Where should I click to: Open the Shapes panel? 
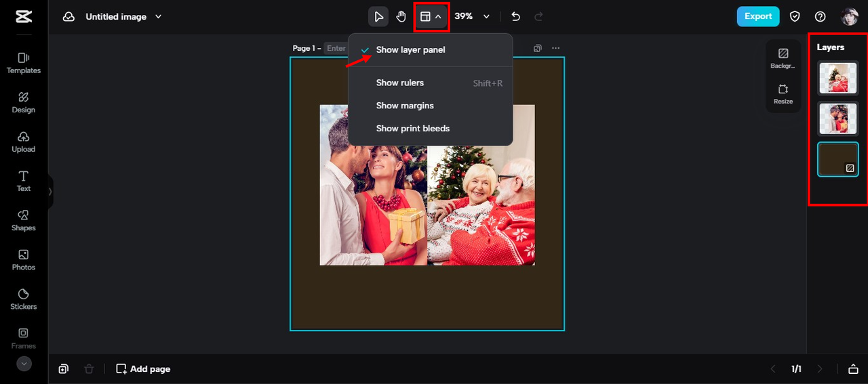(24, 220)
